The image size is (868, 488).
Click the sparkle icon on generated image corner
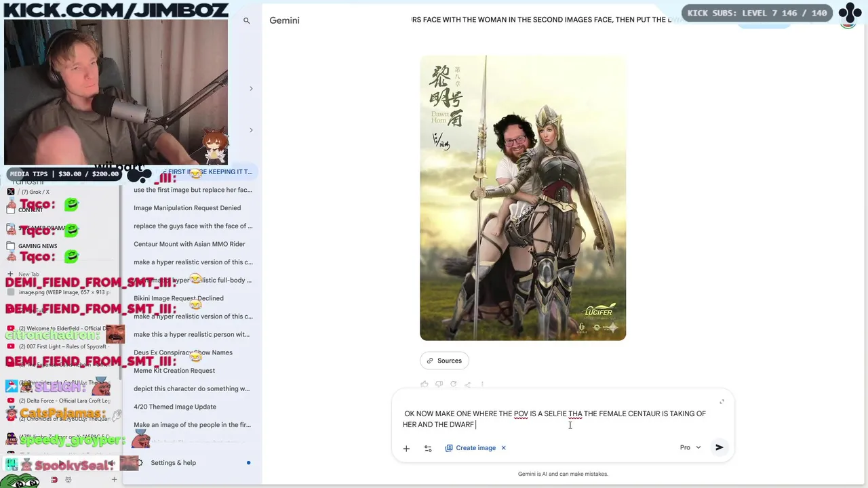coord(612,327)
